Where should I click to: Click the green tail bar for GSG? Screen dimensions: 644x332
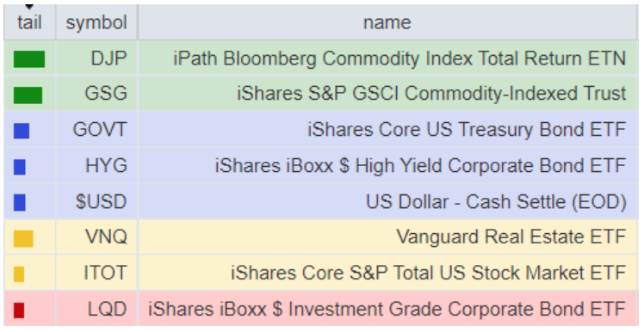click(x=28, y=95)
